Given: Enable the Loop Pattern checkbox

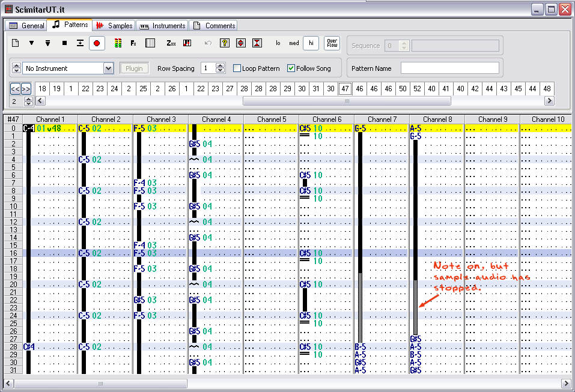Looking at the screenshot, I should [x=237, y=68].
